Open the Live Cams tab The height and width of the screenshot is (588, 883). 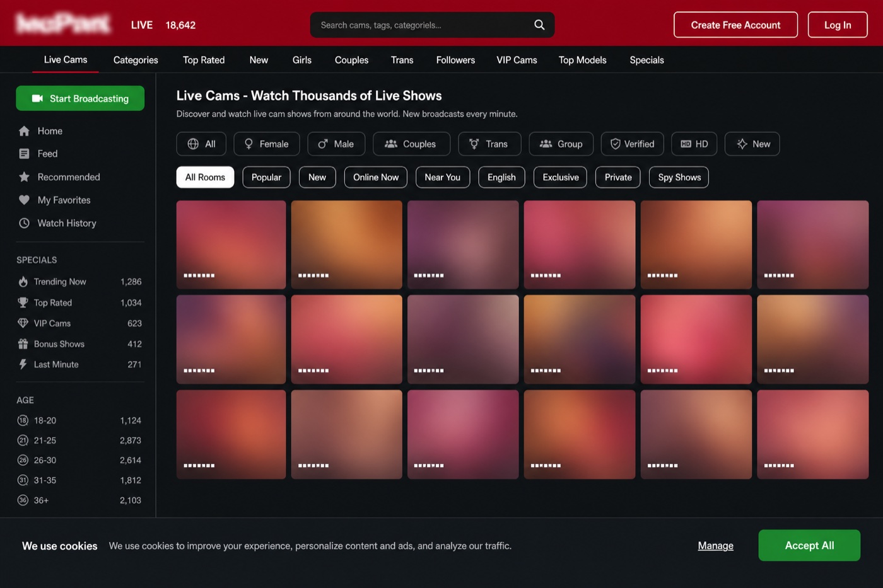[66, 60]
